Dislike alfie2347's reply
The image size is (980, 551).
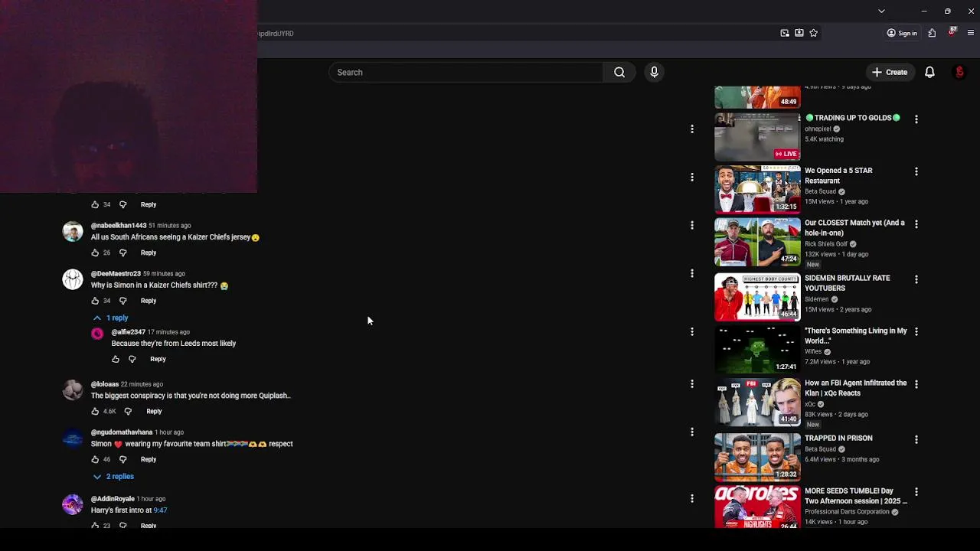(132, 359)
